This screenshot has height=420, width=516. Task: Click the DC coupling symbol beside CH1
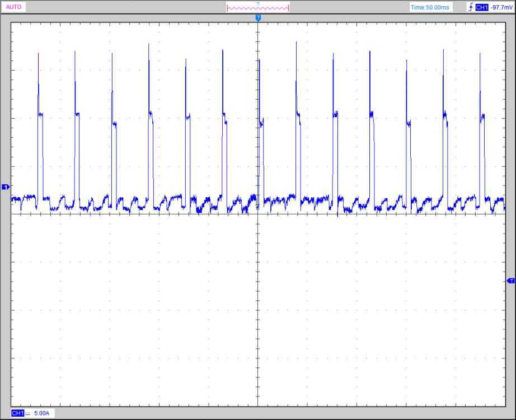click(28, 413)
